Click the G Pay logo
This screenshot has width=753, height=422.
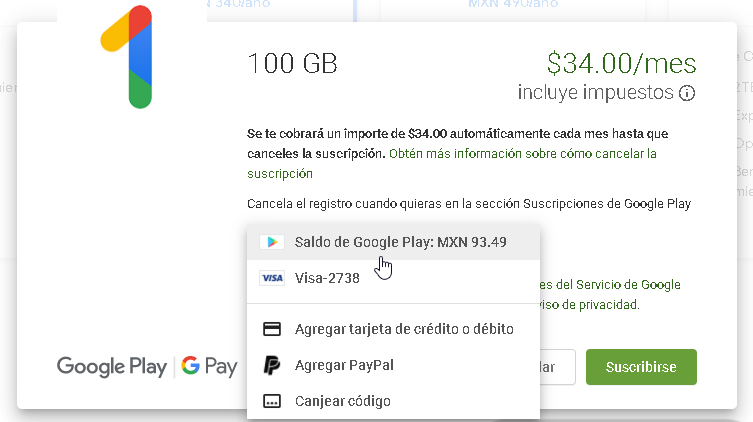click(209, 367)
